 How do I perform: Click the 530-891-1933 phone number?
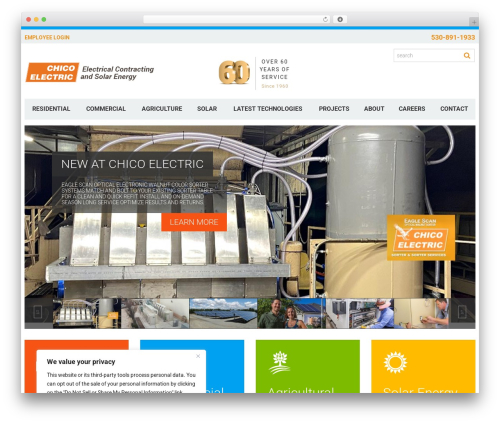tap(453, 37)
